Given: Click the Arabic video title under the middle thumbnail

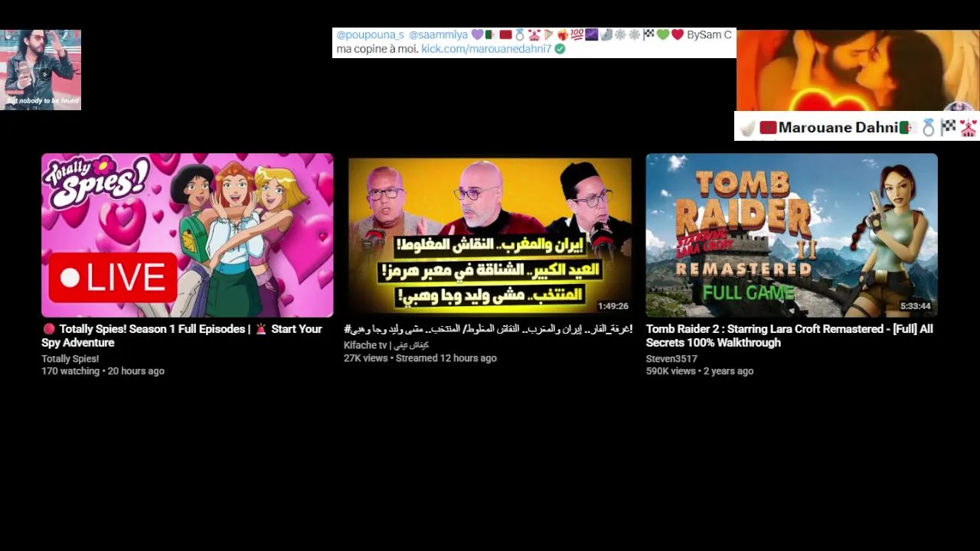Looking at the screenshot, I should point(488,329).
